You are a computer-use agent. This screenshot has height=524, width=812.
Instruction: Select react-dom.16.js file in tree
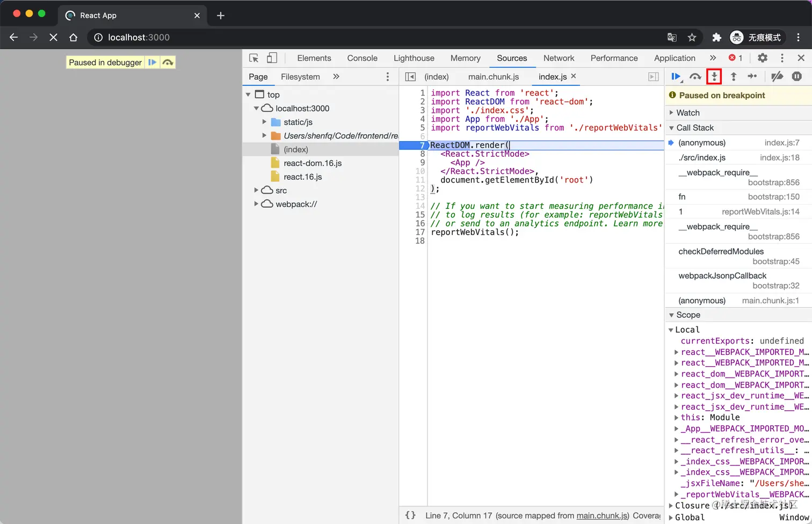click(x=313, y=163)
